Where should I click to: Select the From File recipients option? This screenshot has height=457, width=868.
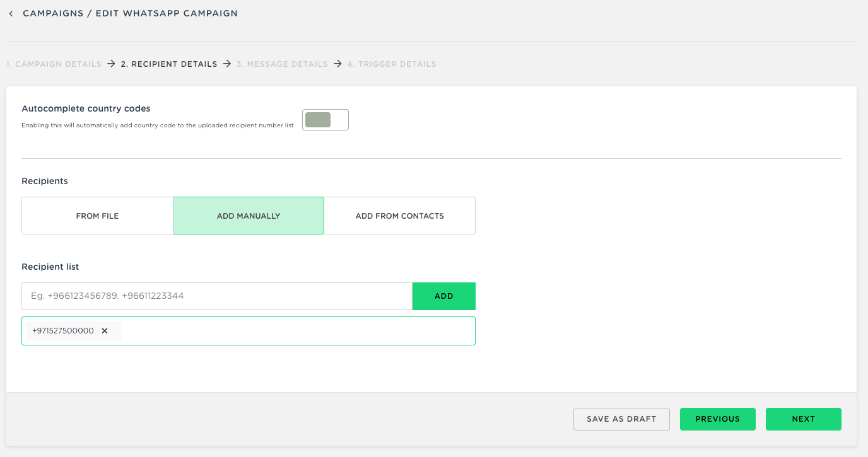pos(97,216)
